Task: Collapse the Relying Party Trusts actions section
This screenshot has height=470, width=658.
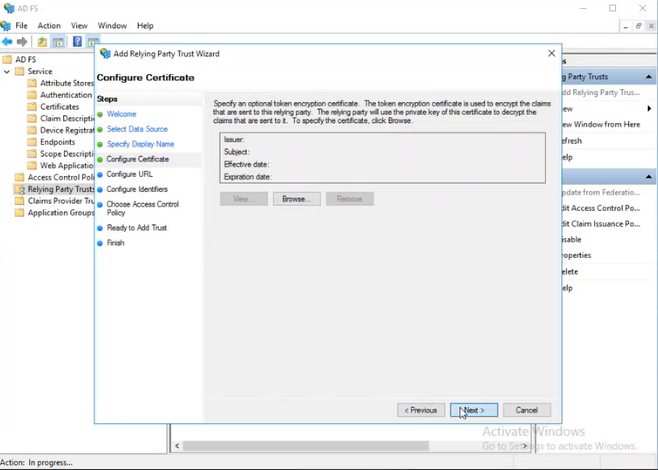Action: point(649,77)
